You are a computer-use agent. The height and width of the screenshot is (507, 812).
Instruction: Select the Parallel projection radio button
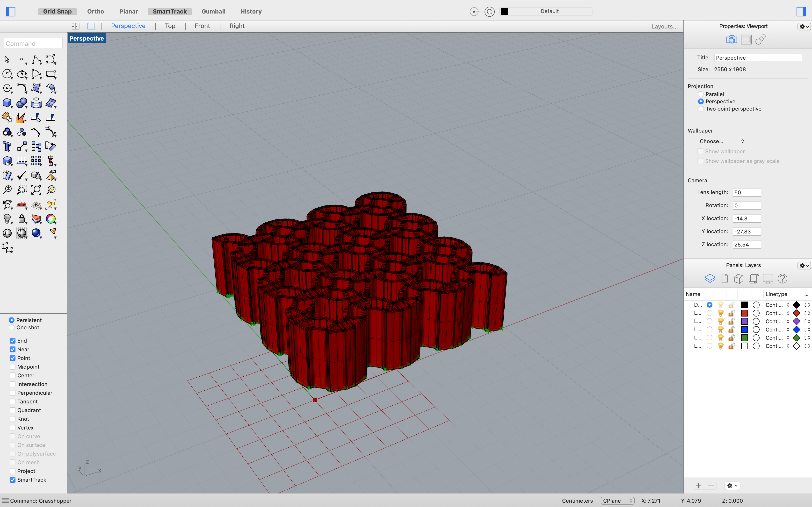coord(701,94)
